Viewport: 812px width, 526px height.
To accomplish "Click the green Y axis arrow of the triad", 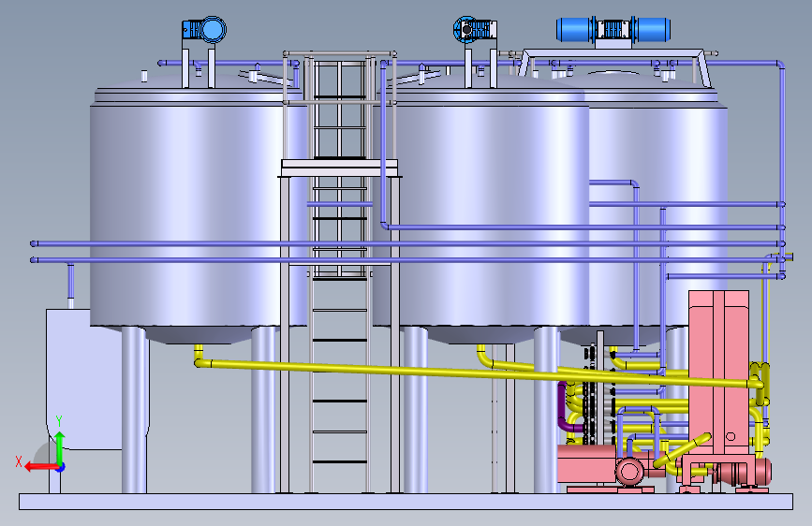I will (60, 448).
